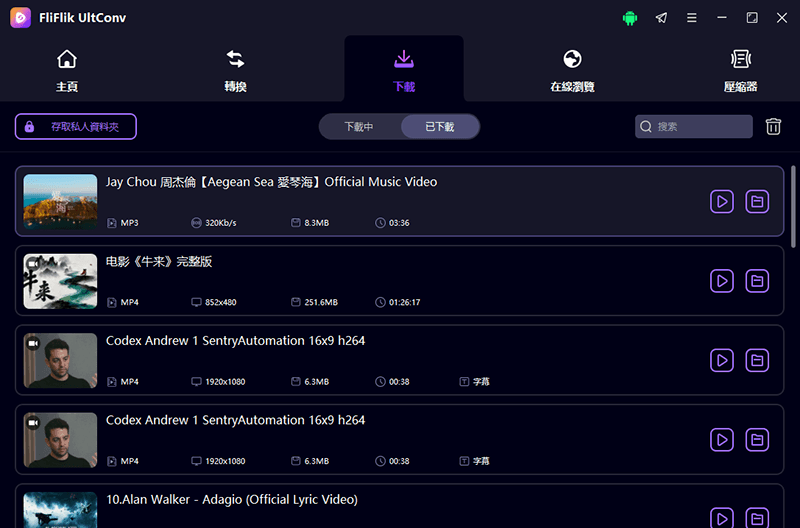Show the 已下載 downloaded list

[440, 127]
